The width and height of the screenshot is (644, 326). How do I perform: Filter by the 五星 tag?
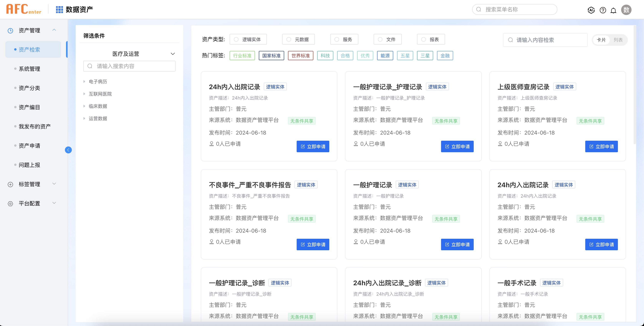tap(405, 56)
